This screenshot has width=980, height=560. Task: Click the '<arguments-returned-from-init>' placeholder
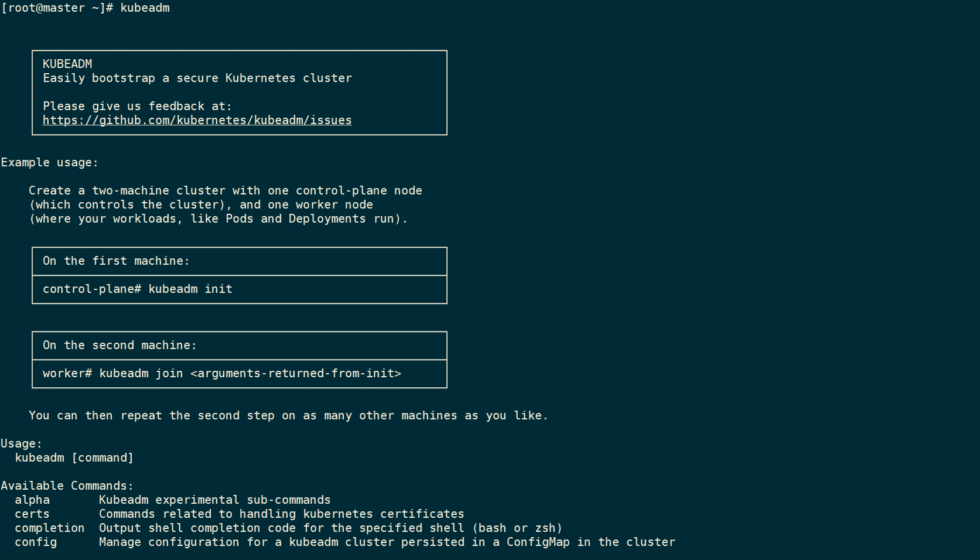[x=296, y=373]
